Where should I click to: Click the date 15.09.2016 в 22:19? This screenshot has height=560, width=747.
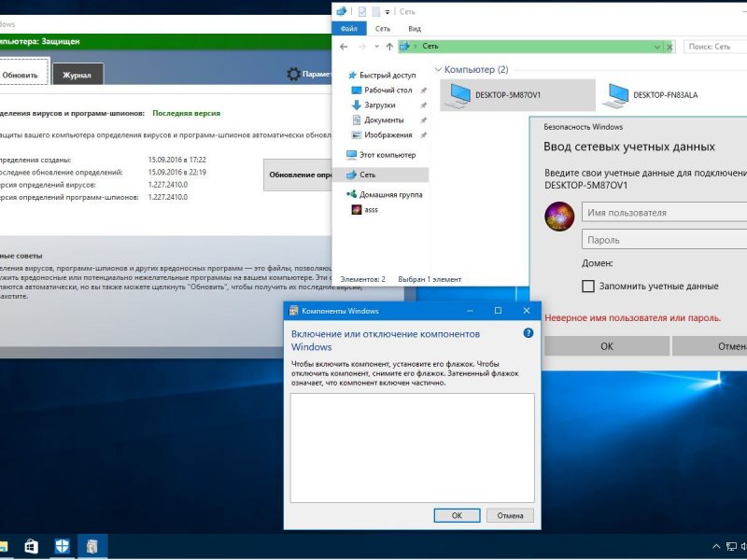point(176,172)
